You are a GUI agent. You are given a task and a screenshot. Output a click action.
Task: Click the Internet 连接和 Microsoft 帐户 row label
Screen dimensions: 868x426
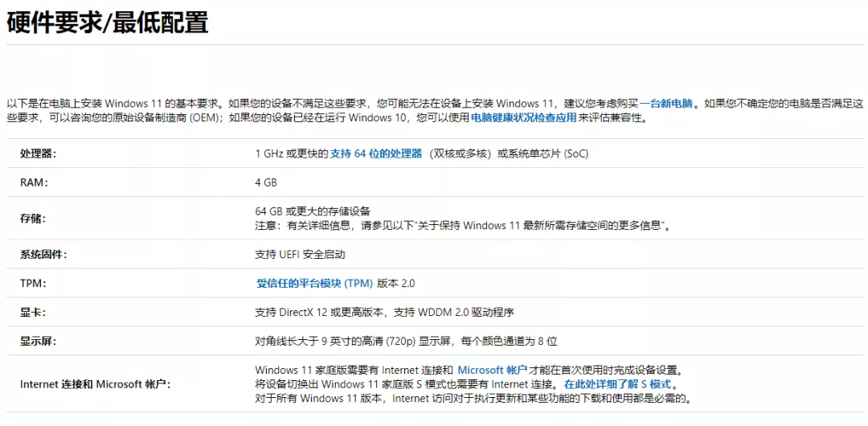pos(95,384)
